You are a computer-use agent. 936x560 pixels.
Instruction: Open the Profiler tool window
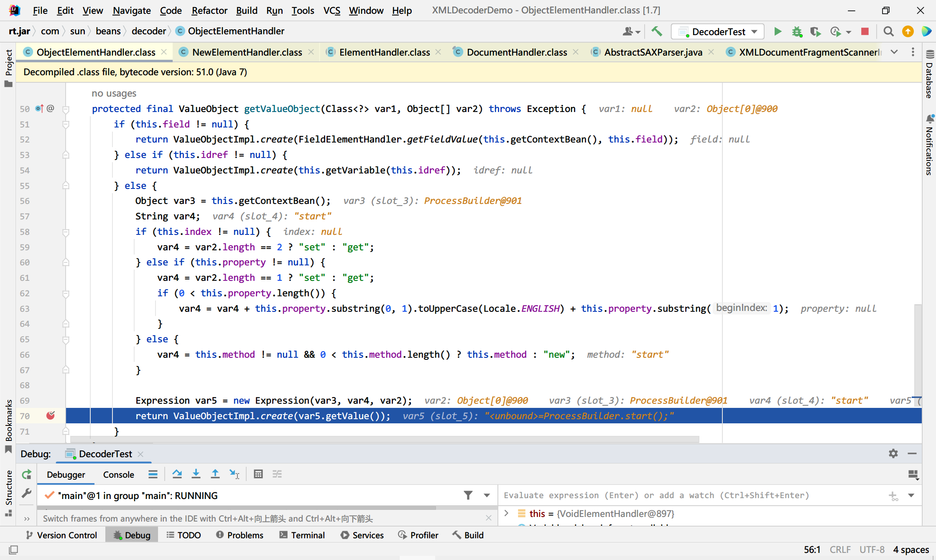pos(418,535)
